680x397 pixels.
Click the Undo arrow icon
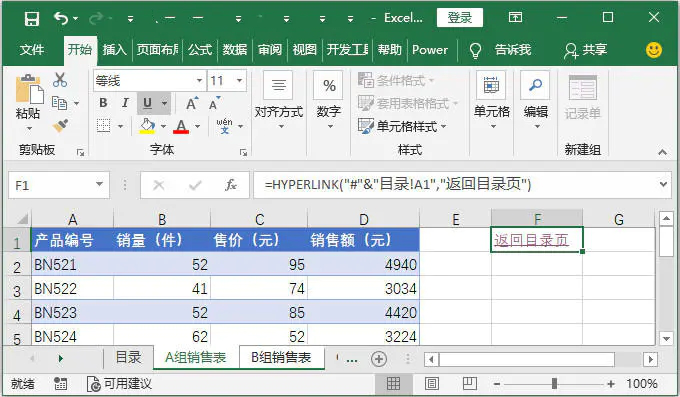61,18
